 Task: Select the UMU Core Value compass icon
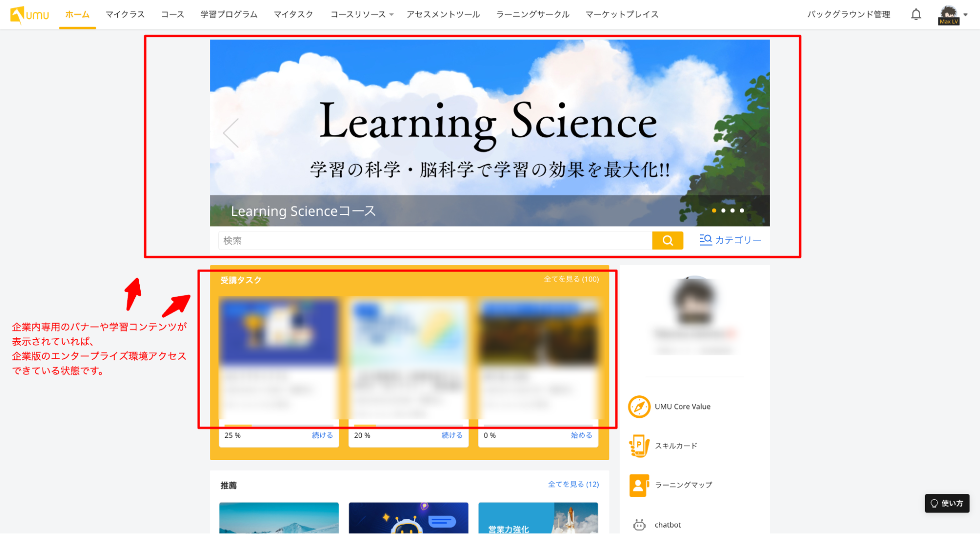[639, 407]
